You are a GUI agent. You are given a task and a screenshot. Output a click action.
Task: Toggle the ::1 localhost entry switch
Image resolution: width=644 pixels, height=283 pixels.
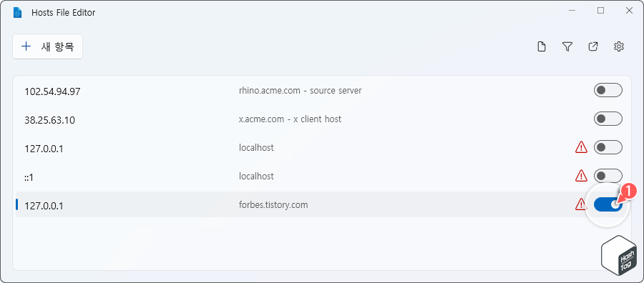[x=608, y=176]
